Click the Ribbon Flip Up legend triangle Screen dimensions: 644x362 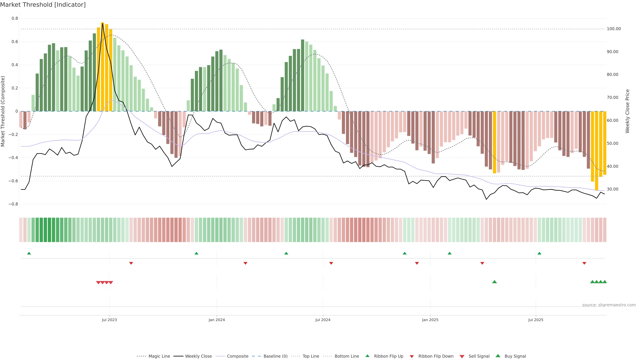[367, 356]
